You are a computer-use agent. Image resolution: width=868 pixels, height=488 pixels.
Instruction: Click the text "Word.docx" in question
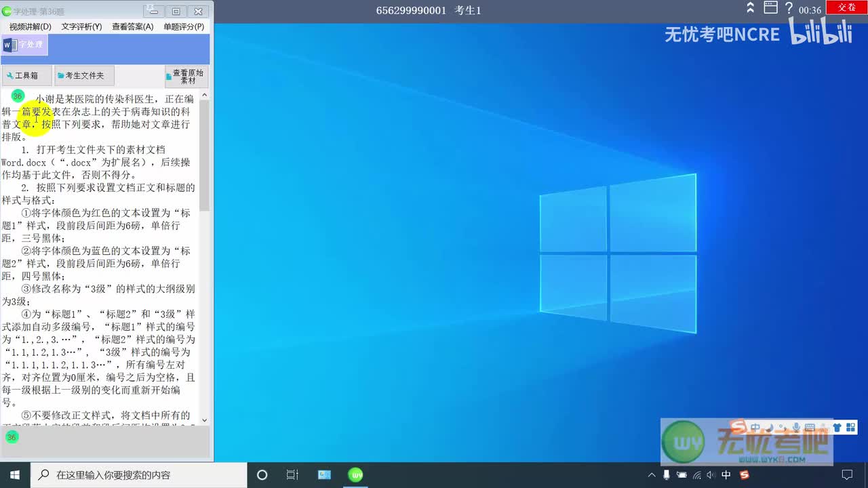(24, 163)
